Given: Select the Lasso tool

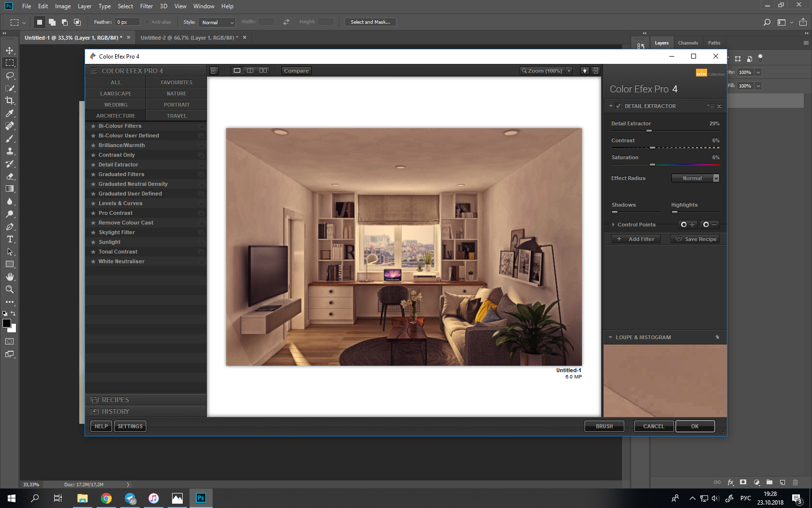Looking at the screenshot, I should point(10,75).
